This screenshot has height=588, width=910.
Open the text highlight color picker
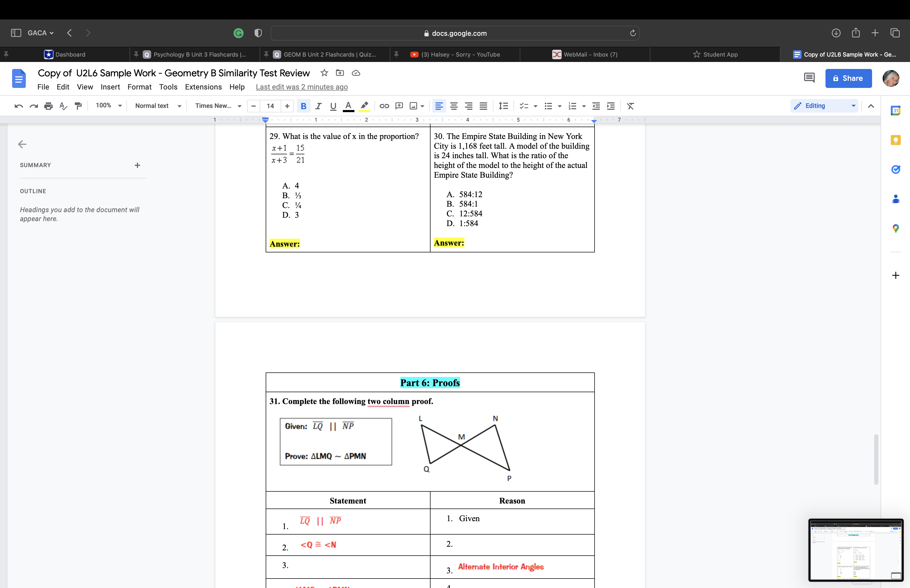point(364,106)
